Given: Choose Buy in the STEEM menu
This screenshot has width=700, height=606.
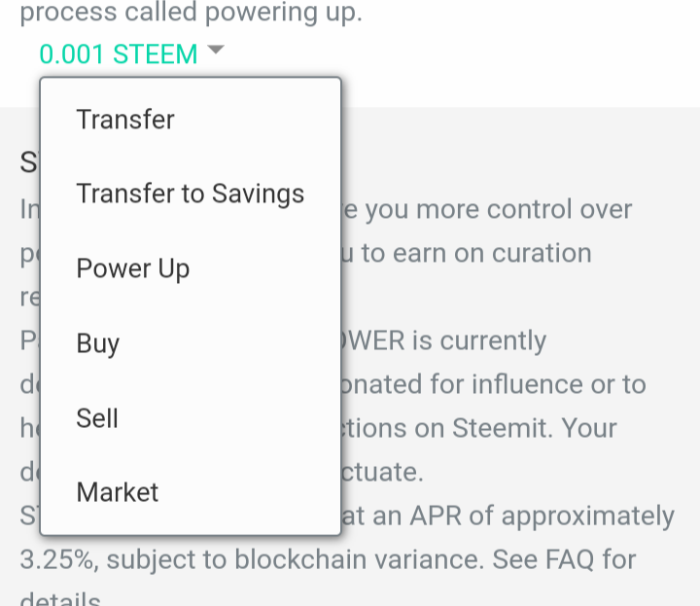Looking at the screenshot, I should click(98, 343).
